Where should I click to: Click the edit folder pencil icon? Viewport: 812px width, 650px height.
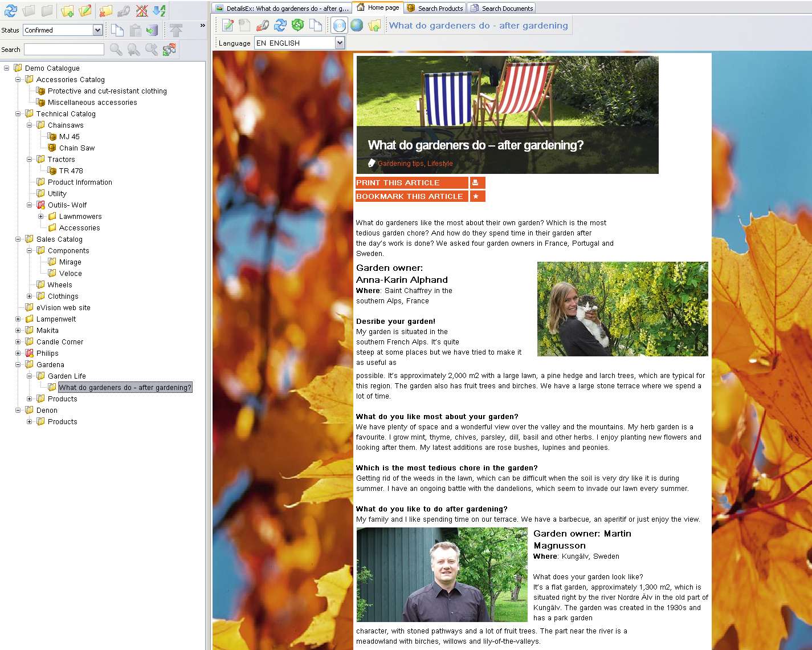point(85,10)
